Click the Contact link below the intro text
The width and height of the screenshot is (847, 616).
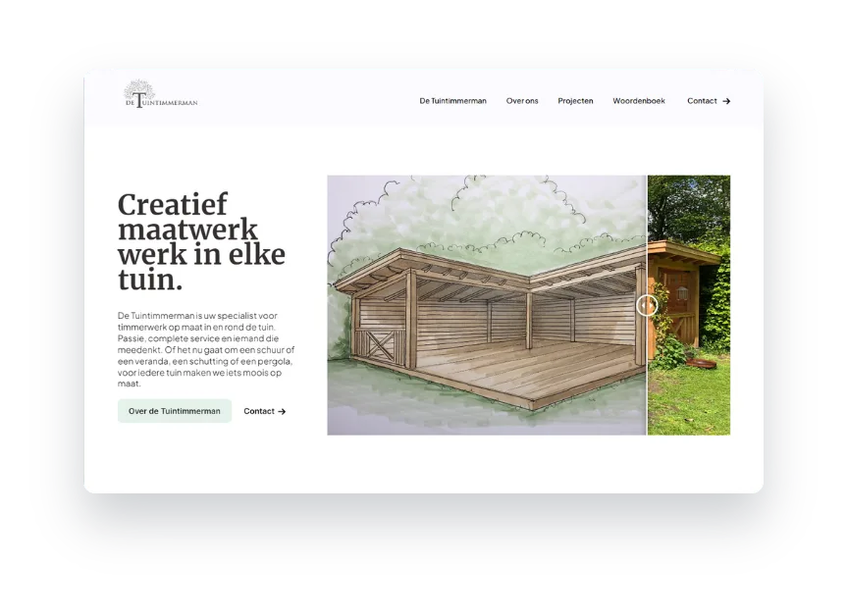coord(265,411)
